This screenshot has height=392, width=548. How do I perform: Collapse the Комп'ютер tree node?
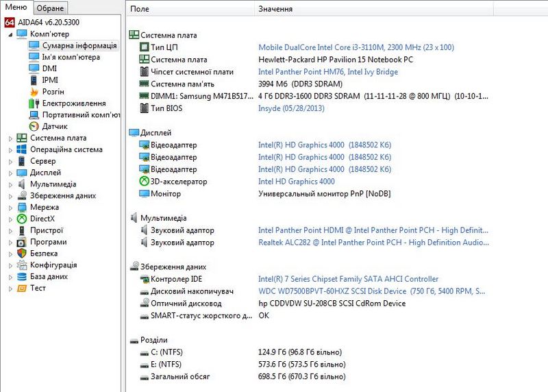[x=10, y=34]
